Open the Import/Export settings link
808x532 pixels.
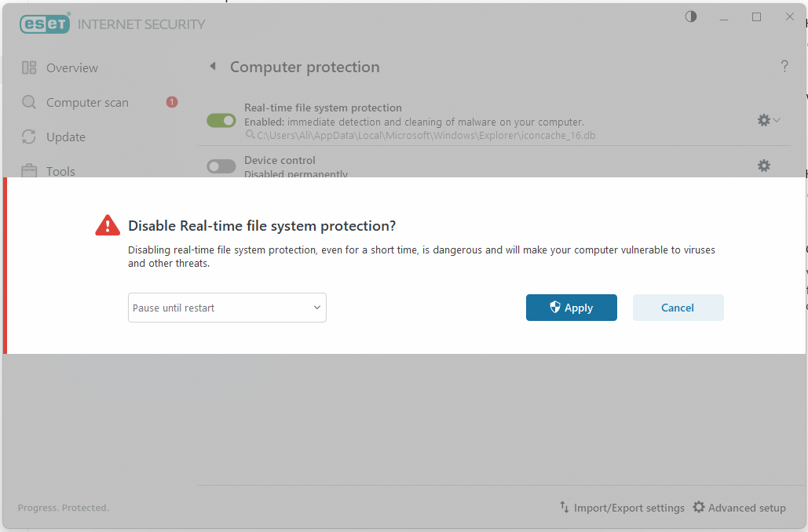(629, 508)
